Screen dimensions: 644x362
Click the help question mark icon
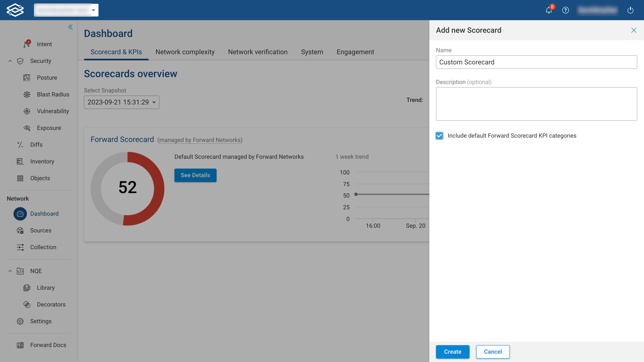click(x=566, y=10)
